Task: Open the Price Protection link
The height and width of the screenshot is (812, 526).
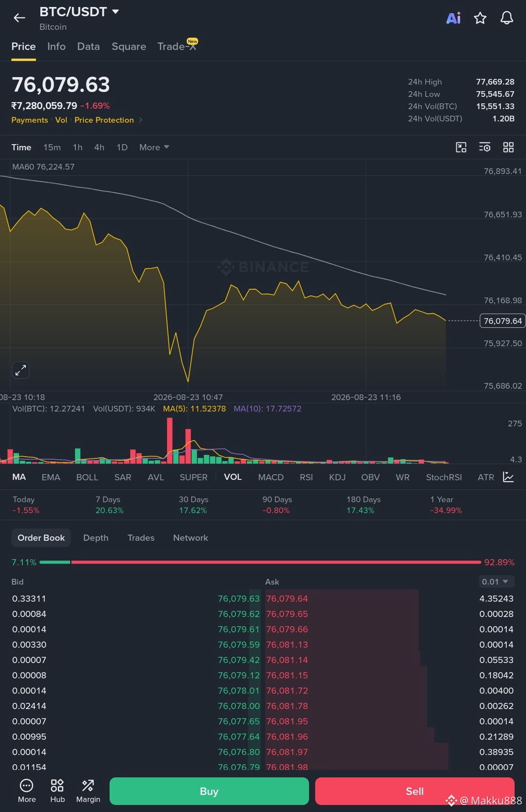Action: point(104,120)
